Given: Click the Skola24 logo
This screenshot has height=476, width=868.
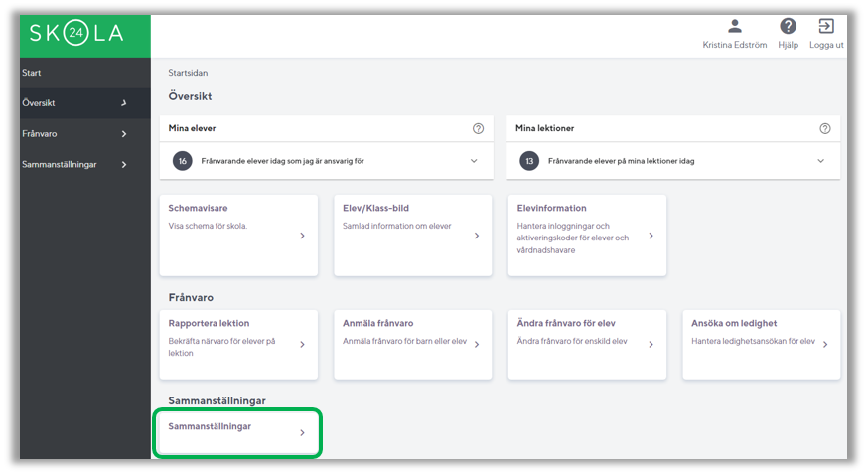Looking at the screenshot, I should click(x=77, y=35).
